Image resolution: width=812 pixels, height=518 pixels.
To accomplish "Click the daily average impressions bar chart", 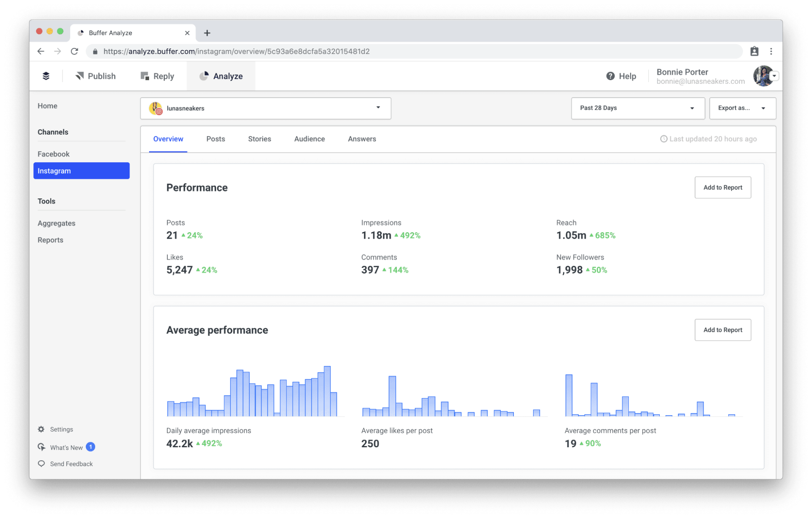I will coord(251,391).
